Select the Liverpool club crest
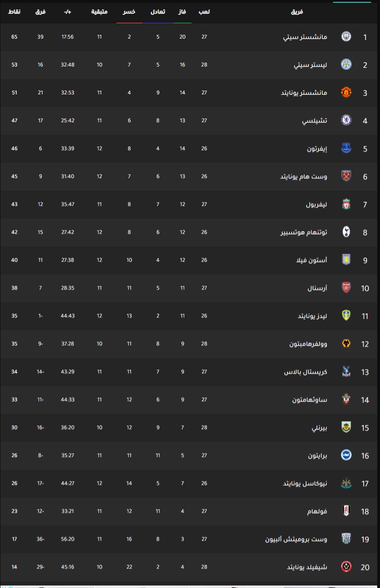The image size is (380, 588). 346,204
